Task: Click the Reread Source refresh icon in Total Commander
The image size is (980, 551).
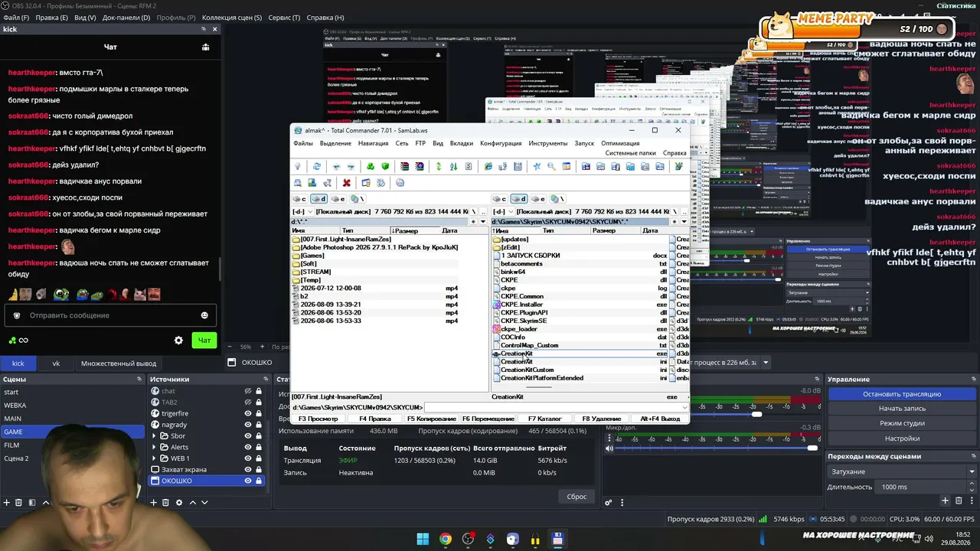Action: click(316, 166)
